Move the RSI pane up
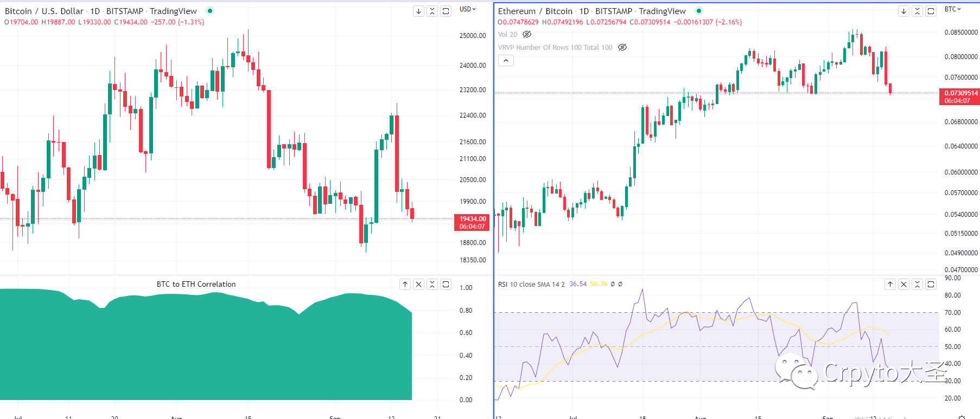Viewport: 980px width, 419px height. click(890, 284)
